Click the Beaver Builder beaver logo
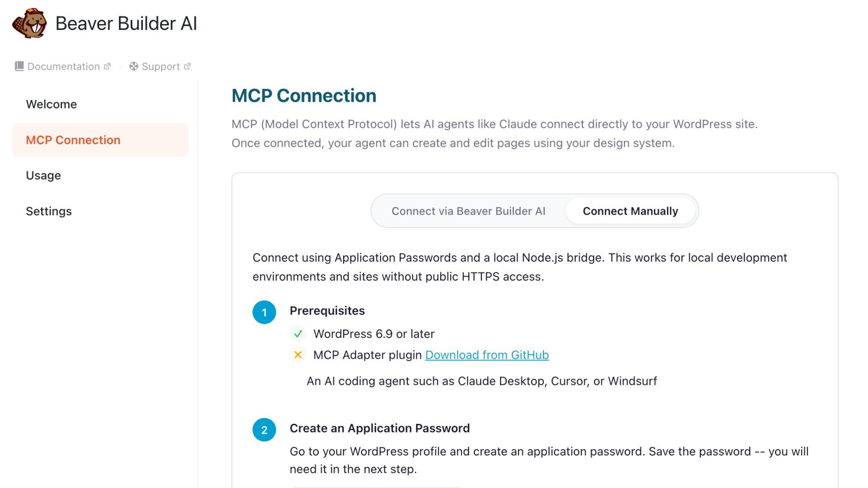868x488 pixels. click(29, 23)
